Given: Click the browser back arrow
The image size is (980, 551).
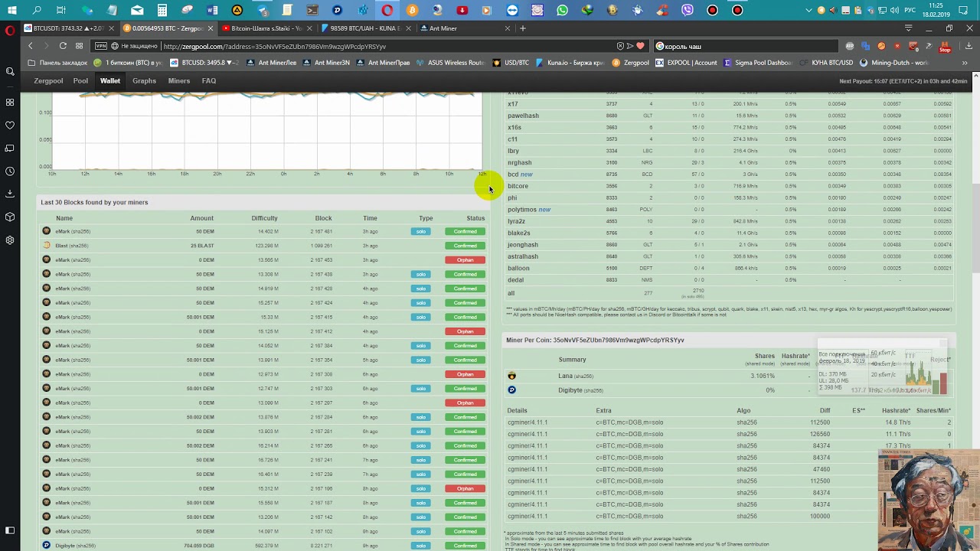Looking at the screenshot, I should pos(31,46).
